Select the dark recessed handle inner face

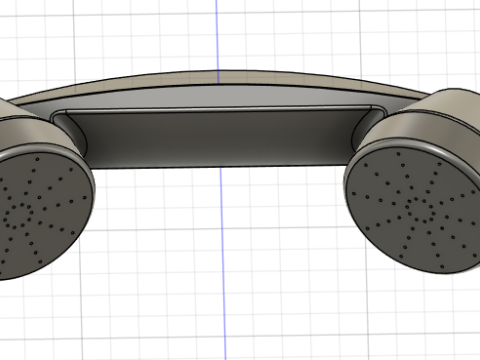click(x=220, y=138)
